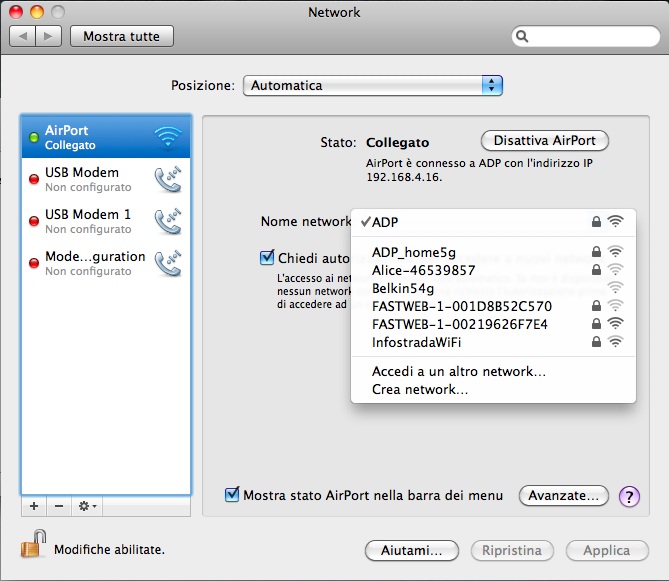Click the Applica button
The width and height of the screenshot is (669, 581).
[607, 550]
